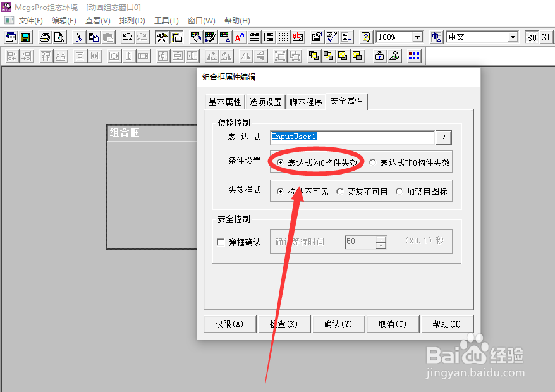The image size is (555, 392).
Task: Click the Copy icon in the toolbar
Action: (x=94, y=37)
